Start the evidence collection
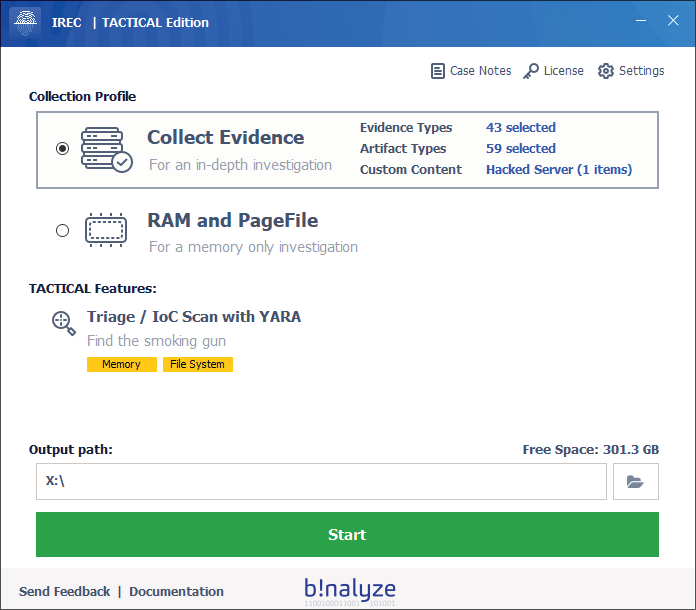 [347, 535]
